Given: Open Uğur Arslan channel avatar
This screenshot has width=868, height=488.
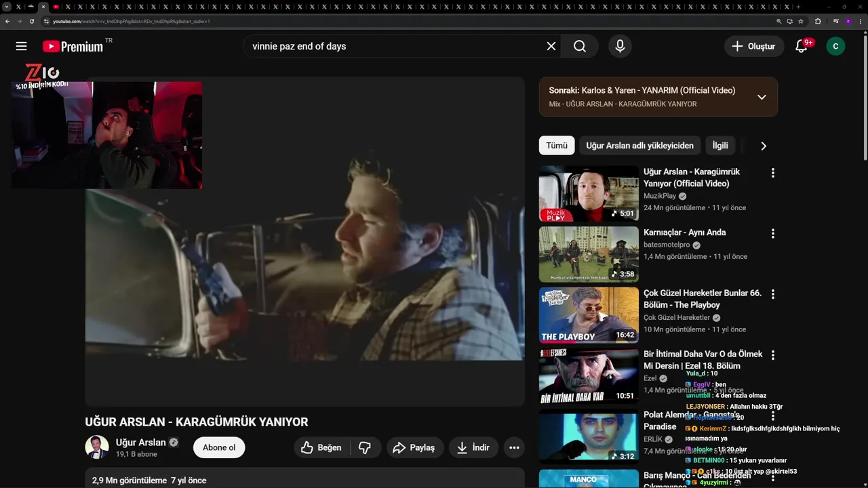Looking at the screenshot, I should (97, 447).
